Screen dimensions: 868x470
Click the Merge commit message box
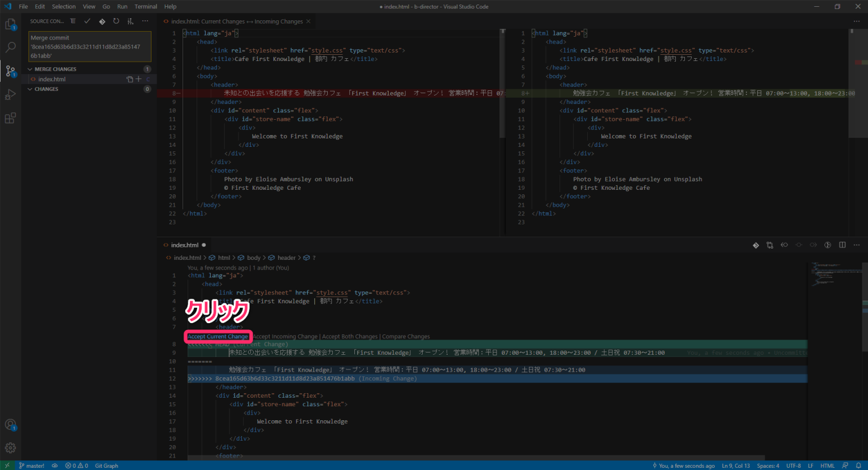tap(88, 46)
